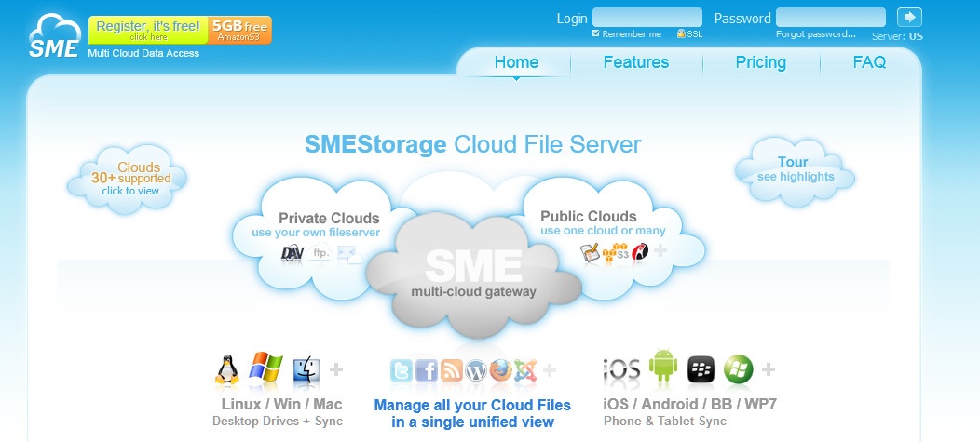Click the Firefox icon

tap(500, 370)
